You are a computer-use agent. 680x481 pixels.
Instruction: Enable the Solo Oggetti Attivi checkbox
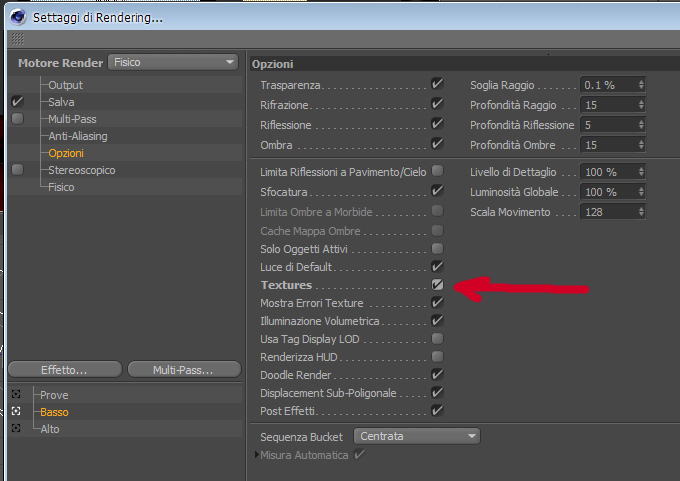[437, 249]
